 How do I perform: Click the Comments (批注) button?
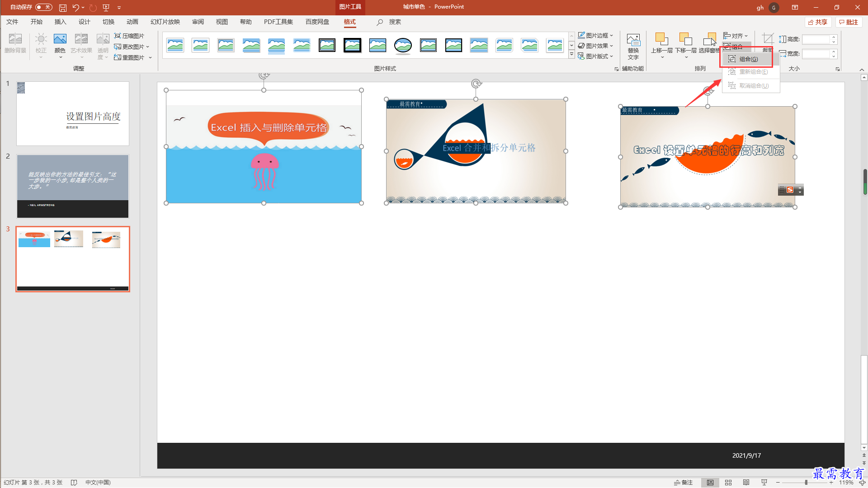pyautogui.click(x=849, y=22)
